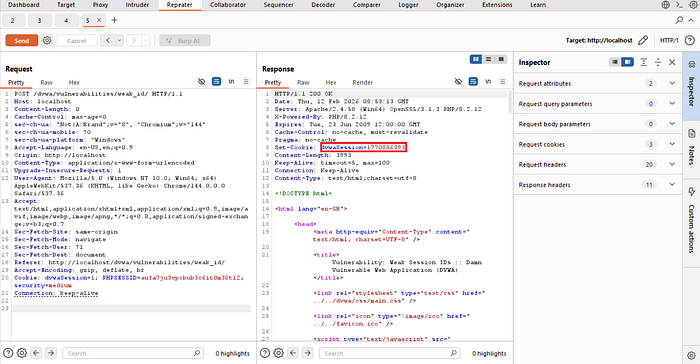
Task: Toggle Response message wrap icon
Action: [x=473, y=82]
